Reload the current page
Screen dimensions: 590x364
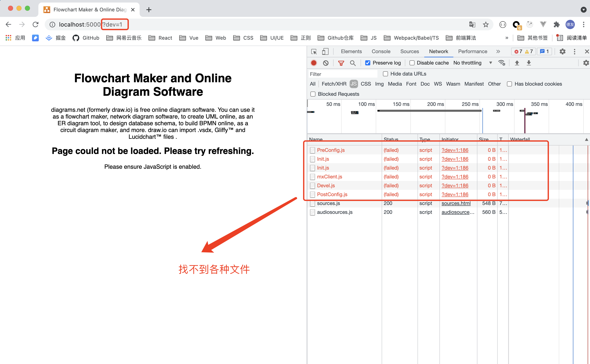point(36,24)
